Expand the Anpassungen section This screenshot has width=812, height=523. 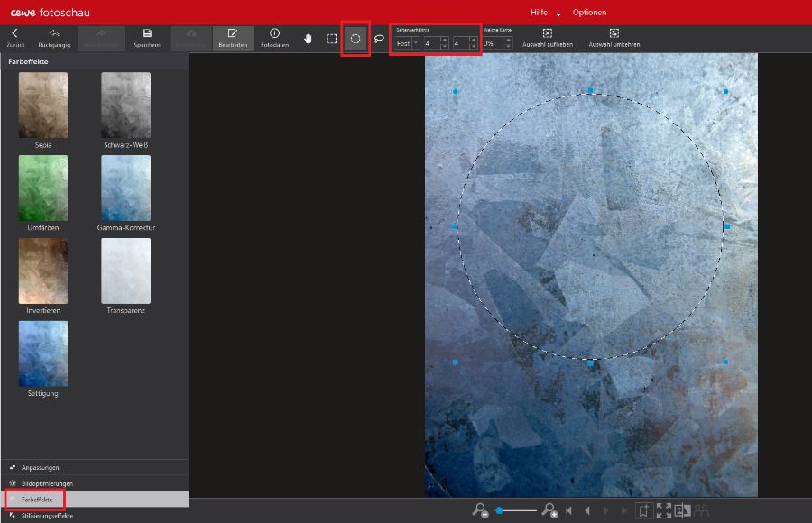pyautogui.click(x=41, y=468)
